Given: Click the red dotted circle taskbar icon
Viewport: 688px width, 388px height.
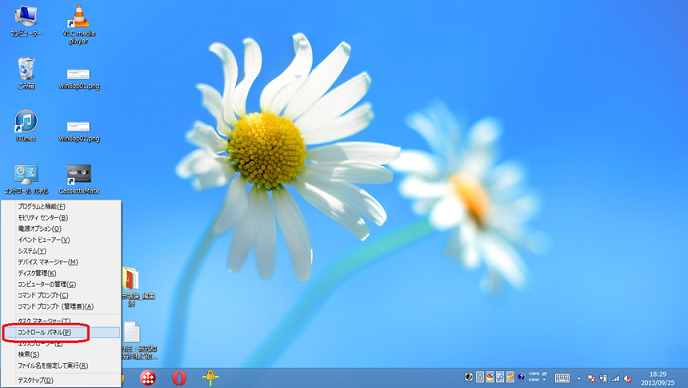Looking at the screenshot, I should [148, 378].
